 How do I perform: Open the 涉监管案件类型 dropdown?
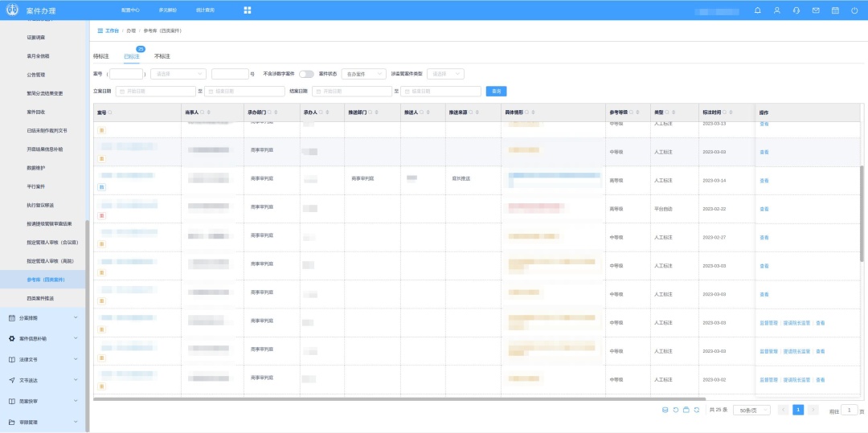pos(445,74)
